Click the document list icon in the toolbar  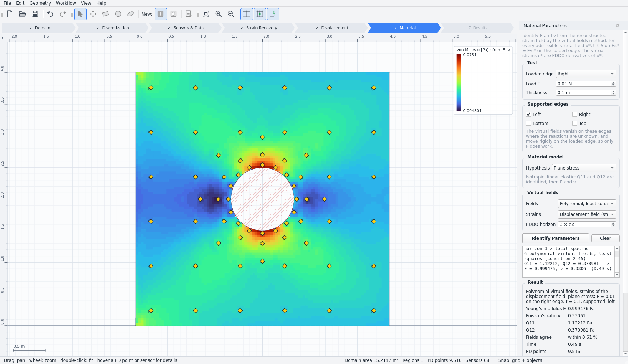tap(189, 14)
